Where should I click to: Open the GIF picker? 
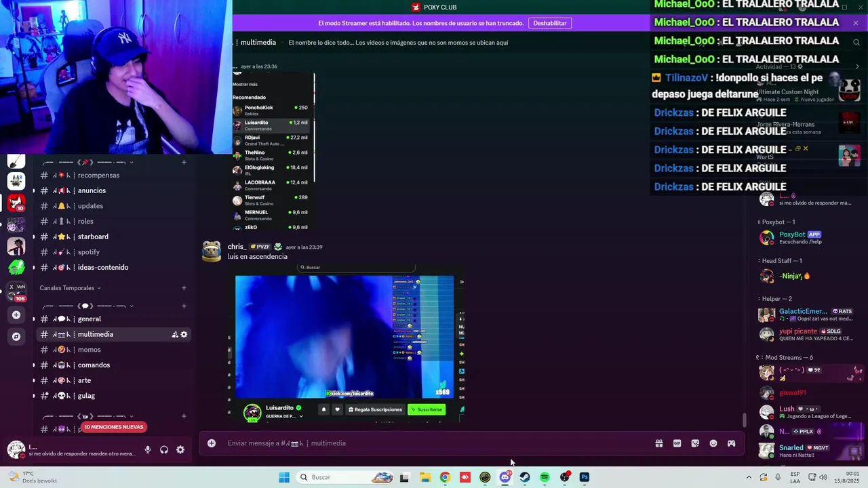click(677, 443)
